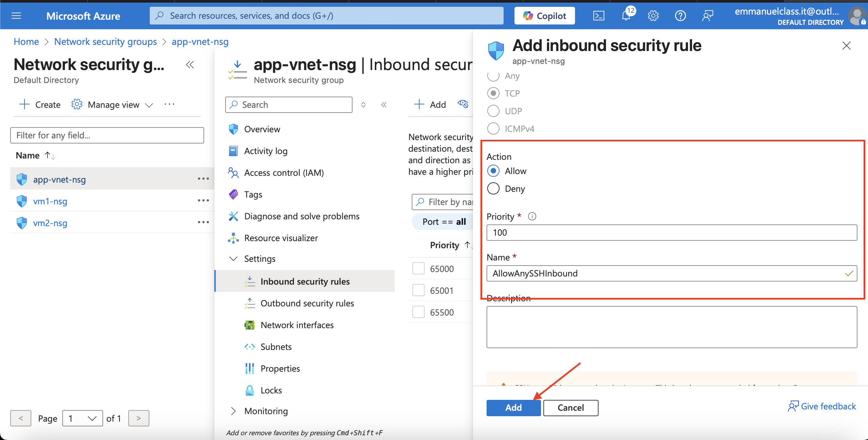Go to Home breadcrumb

[26, 41]
